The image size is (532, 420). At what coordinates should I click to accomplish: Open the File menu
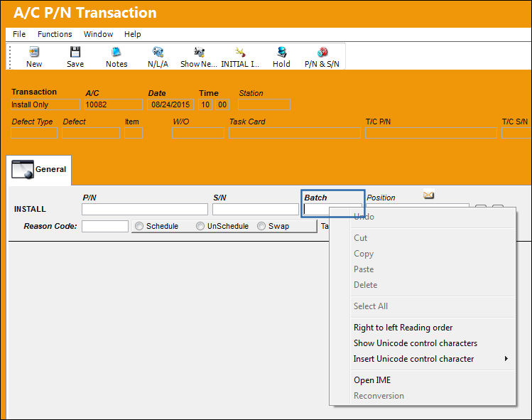click(19, 34)
